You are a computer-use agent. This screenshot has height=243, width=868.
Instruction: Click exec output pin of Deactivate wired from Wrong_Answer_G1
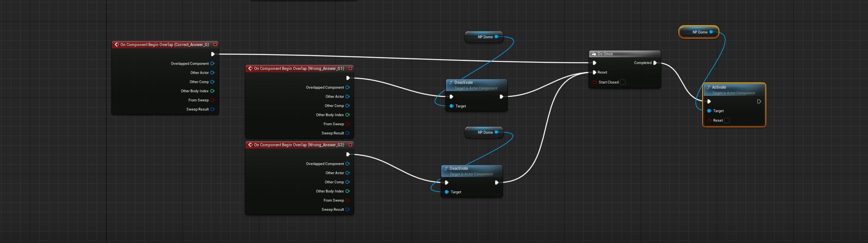[x=501, y=97]
